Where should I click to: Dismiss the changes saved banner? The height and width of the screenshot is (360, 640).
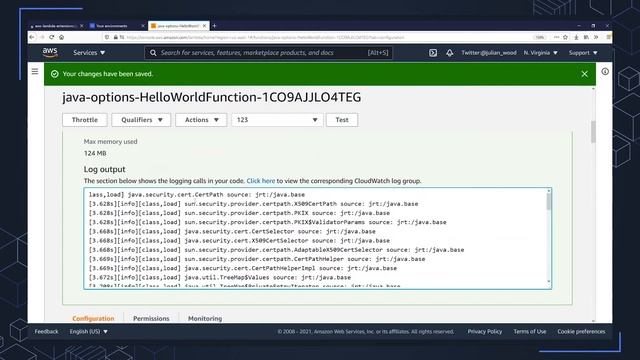(x=584, y=74)
